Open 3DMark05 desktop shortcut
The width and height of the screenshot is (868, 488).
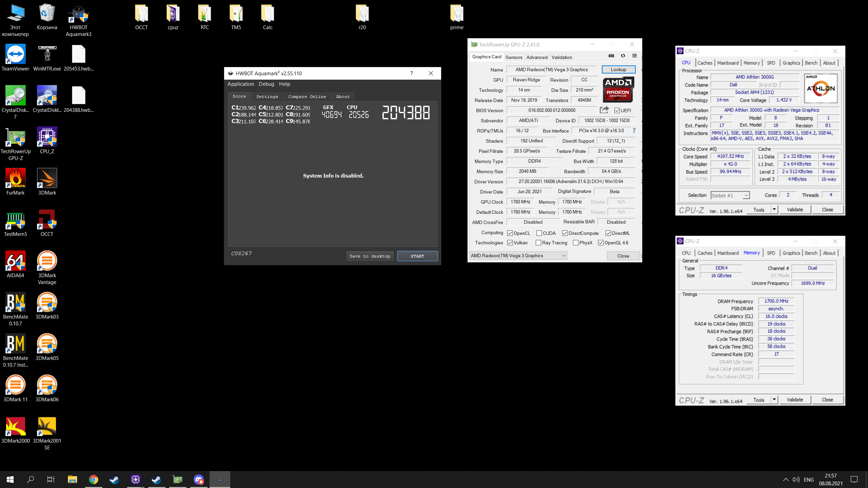pos(47,348)
